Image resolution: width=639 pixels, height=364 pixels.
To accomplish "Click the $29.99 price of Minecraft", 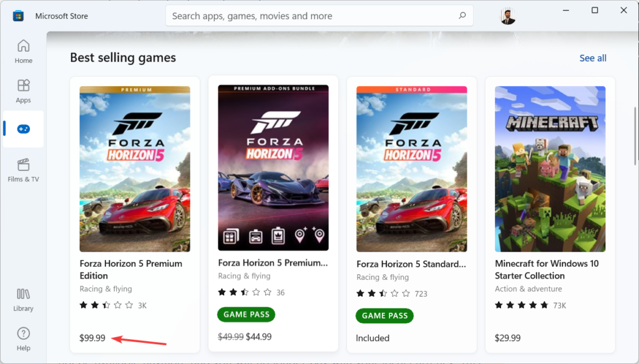I will [x=508, y=338].
